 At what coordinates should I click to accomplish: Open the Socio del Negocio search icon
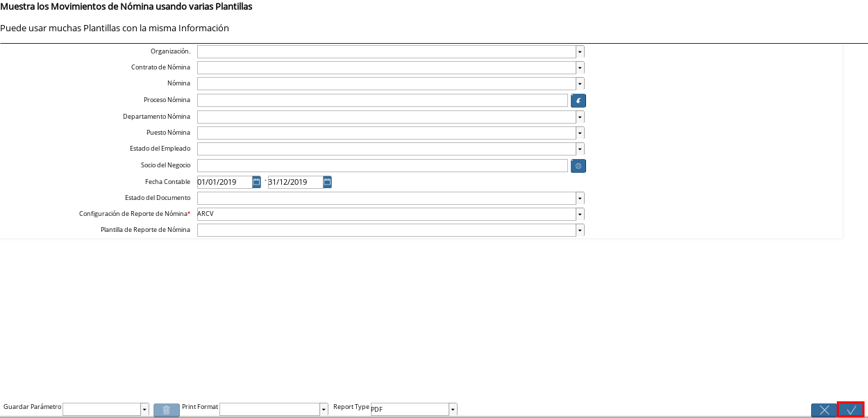(x=578, y=166)
